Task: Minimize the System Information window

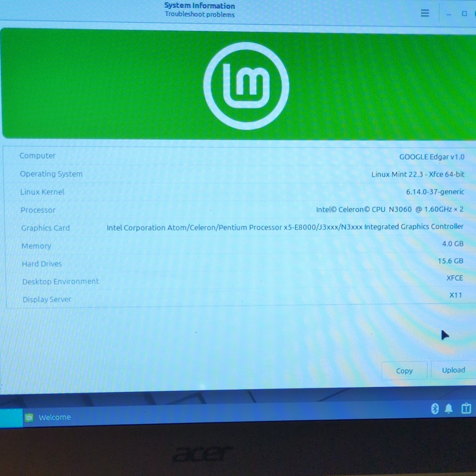Action: click(x=449, y=14)
